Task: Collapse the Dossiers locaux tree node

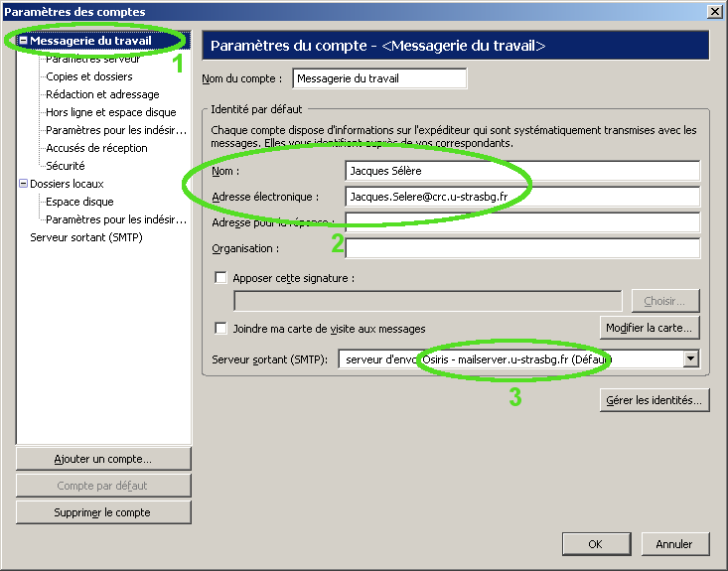Action: pyautogui.click(x=23, y=184)
